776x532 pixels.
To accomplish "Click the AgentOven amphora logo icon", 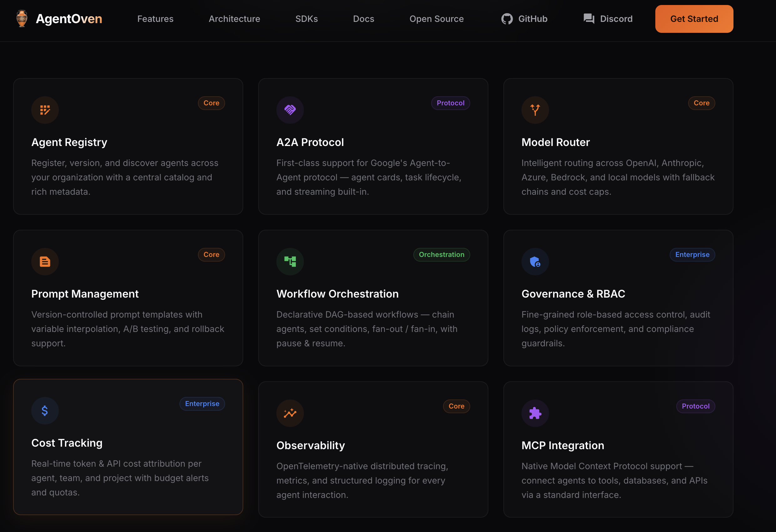I will click(x=22, y=19).
